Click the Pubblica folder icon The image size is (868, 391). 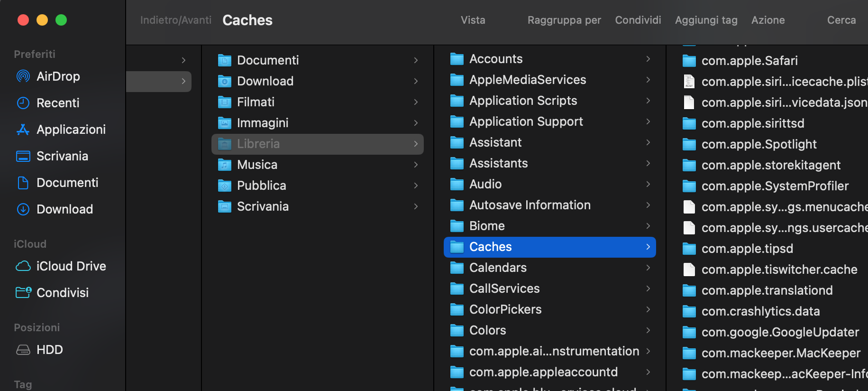pyautogui.click(x=224, y=186)
